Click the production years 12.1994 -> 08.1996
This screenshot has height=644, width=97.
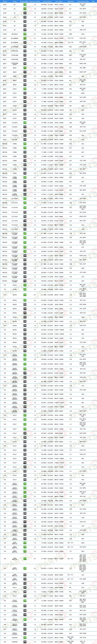(47, 34)
